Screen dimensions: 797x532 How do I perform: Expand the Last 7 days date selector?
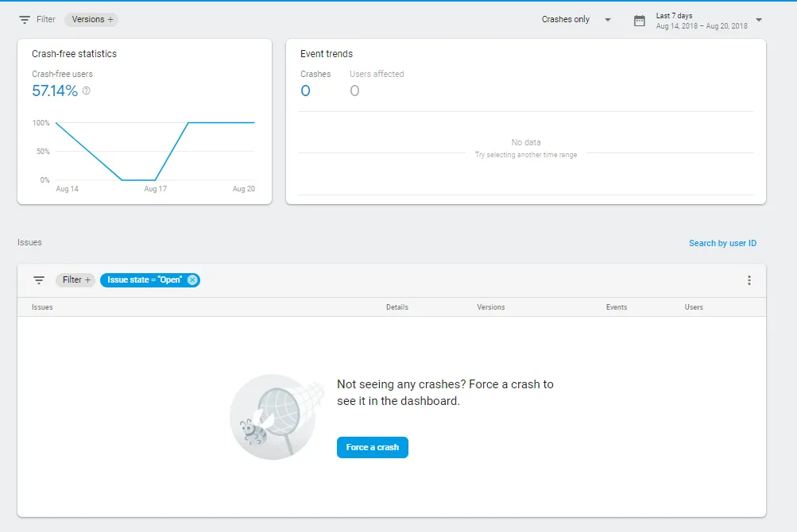[759, 20]
